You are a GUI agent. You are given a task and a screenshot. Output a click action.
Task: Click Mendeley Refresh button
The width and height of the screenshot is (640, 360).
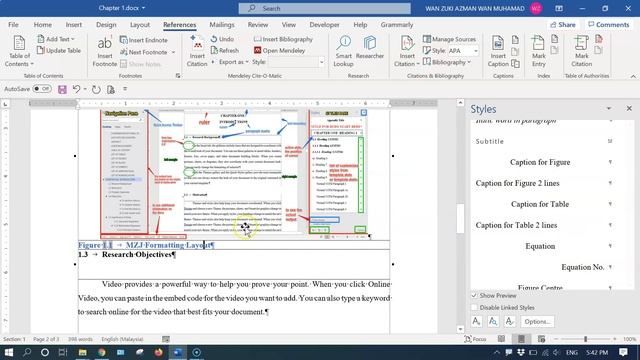[x=225, y=51]
